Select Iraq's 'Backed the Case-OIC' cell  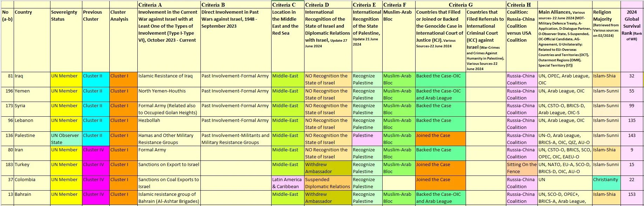click(440, 80)
